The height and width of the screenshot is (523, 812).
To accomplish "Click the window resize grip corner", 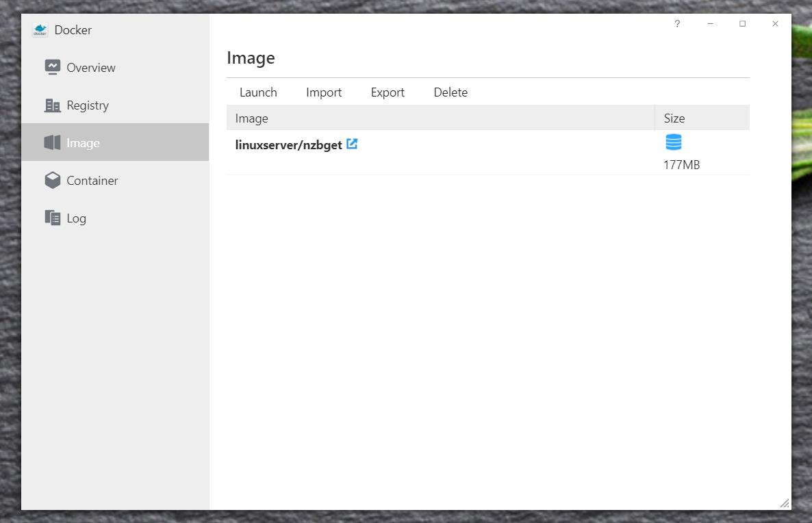I will 784,503.
